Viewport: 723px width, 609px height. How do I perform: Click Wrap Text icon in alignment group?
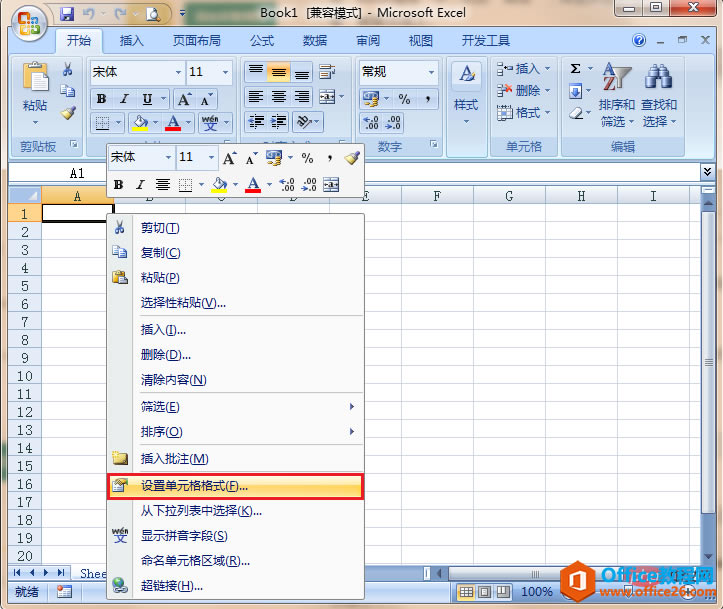pyautogui.click(x=327, y=71)
